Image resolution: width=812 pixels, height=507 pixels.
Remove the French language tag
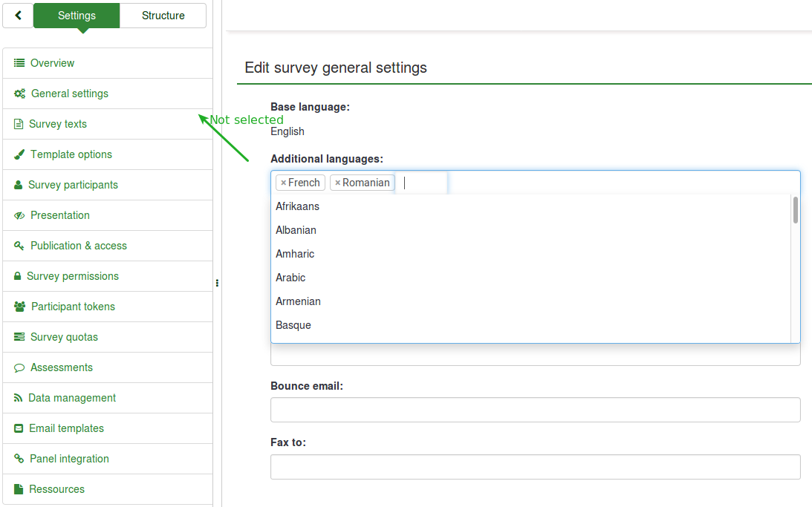tap(283, 183)
